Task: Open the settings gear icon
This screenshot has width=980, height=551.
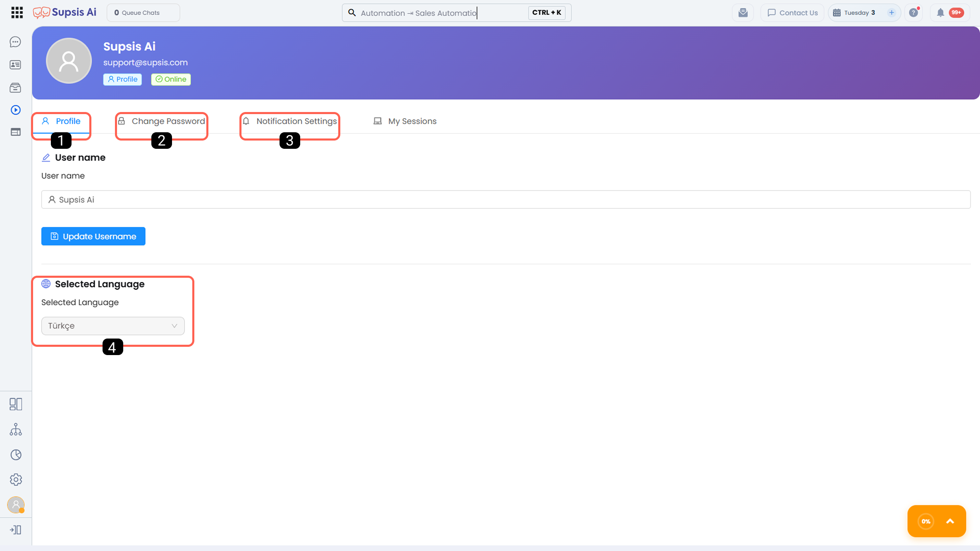Action: [16, 479]
